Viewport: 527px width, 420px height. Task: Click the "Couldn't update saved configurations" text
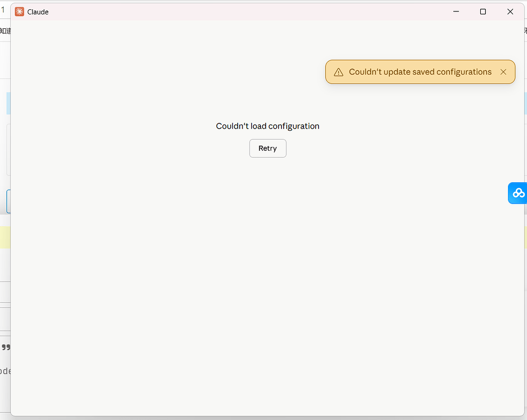coord(420,72)
